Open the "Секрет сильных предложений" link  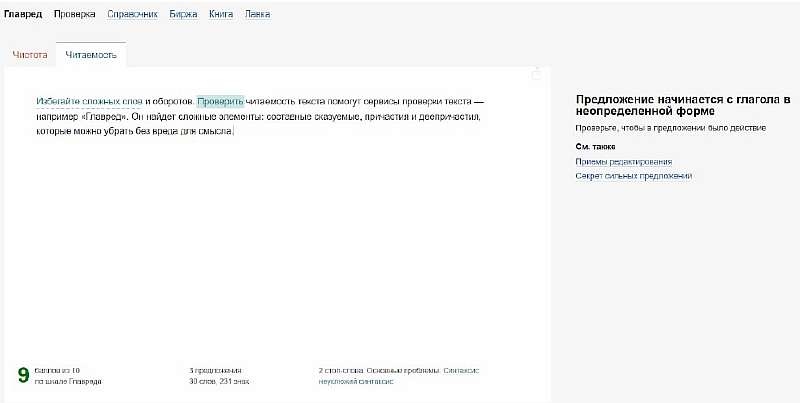(633, 176)
